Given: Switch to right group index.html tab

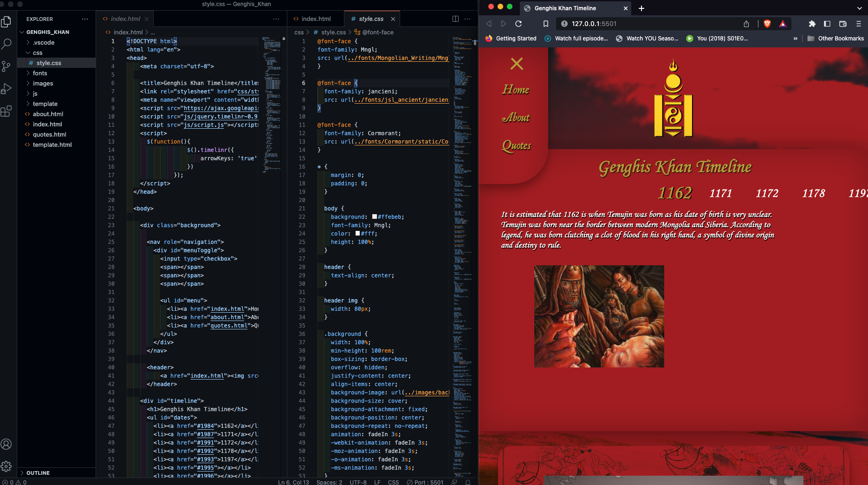Looking at the screenshot, I should (x=316, y=19).
